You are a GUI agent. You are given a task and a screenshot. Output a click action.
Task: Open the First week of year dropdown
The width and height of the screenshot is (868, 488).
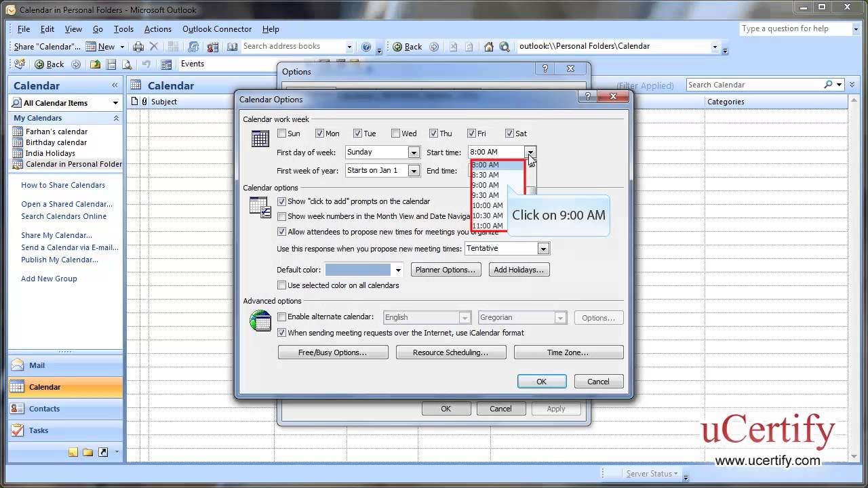[413, 171]
